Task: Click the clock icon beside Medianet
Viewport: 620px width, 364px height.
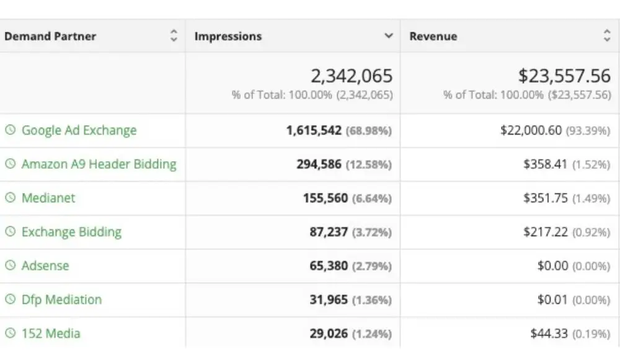Action: tap(10, 198)
